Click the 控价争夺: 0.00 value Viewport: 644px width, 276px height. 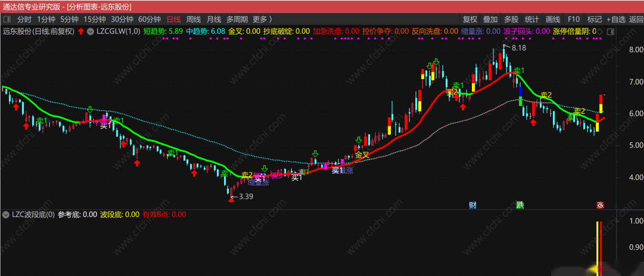click(x=386, y=32)
